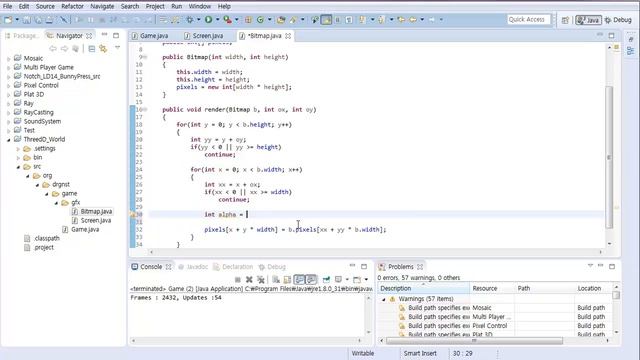640x360 pixels.
Task: Click Problems panel horizontal scrollbar
Action: (474, 340)
